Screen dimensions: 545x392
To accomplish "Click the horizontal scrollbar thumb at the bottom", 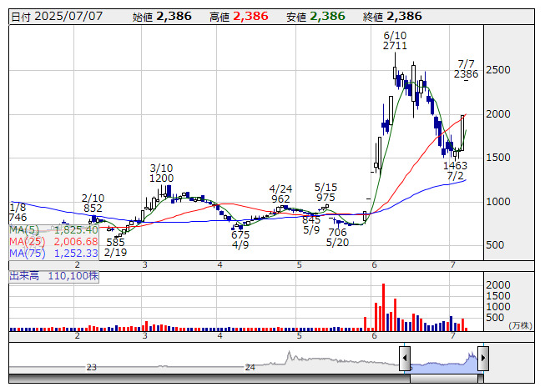I will tap(444, 379).
